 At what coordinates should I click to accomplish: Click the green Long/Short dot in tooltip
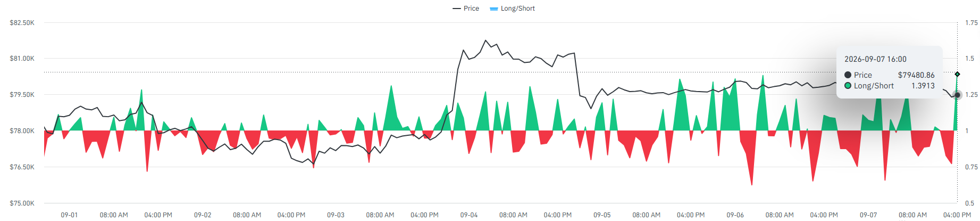(x=848, y=86)
